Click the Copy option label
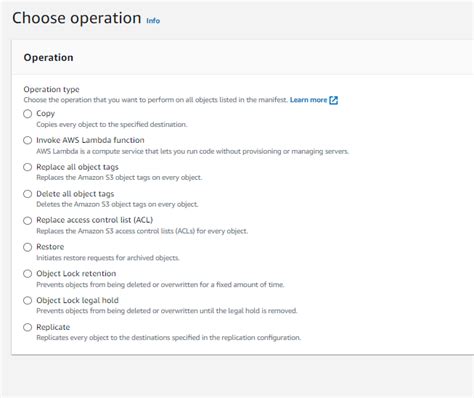 tap(45, 114)
